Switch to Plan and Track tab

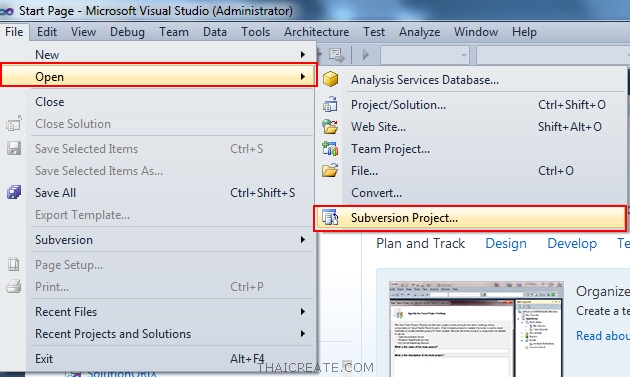click(420, 243)
